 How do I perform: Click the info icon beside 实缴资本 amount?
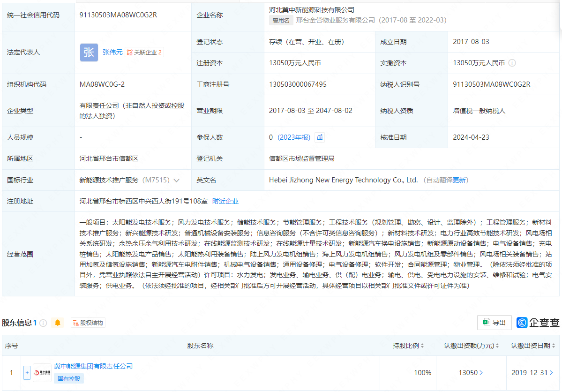pyautogui.click(x=512, y=63)
